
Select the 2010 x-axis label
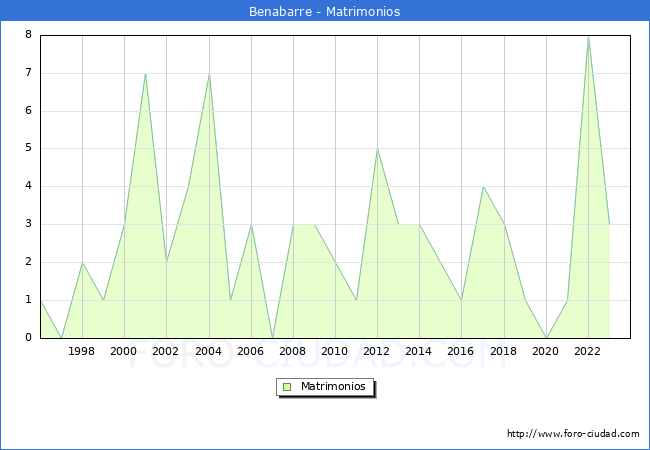(x=335, y=351)
